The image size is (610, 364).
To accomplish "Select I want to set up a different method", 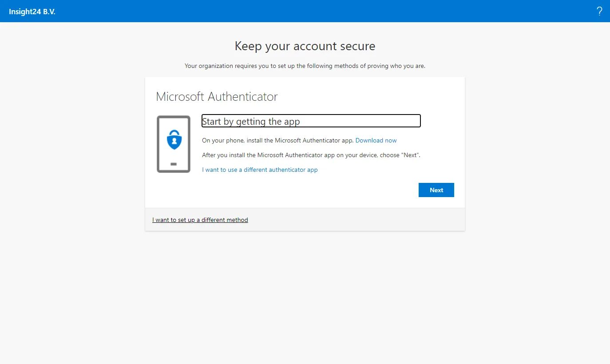I will 200,220.
